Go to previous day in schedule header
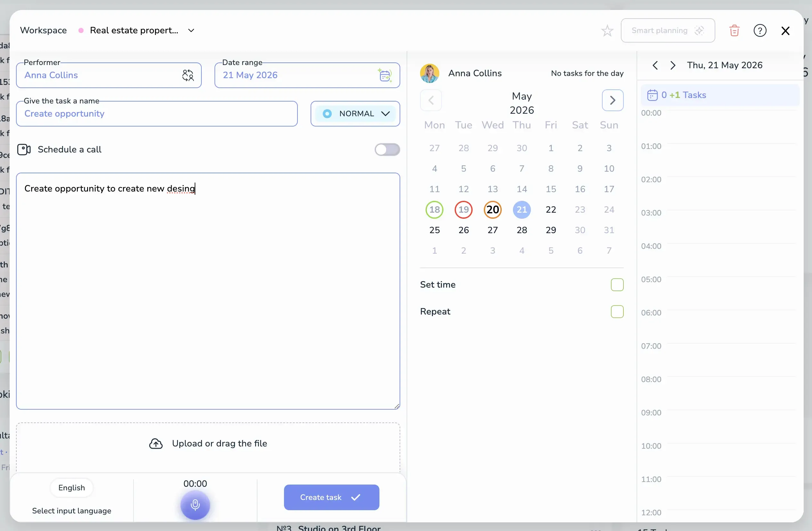 pos(655,65)
